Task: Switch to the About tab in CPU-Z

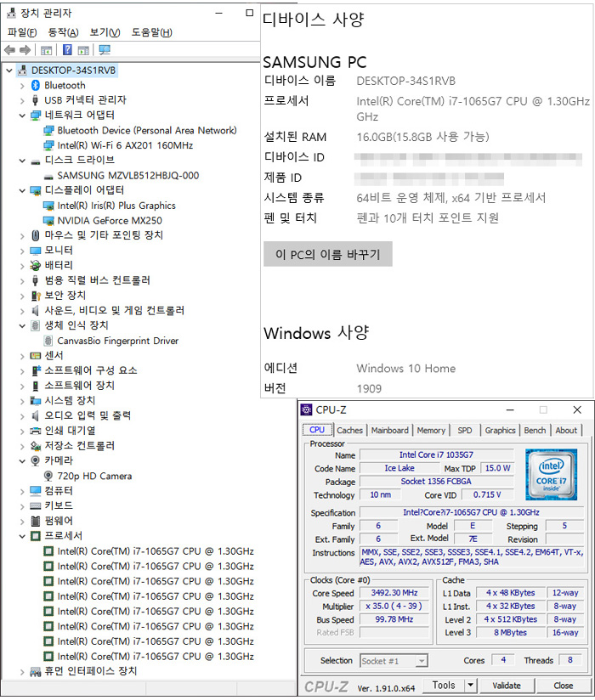Action: click(x=566, y=430)
